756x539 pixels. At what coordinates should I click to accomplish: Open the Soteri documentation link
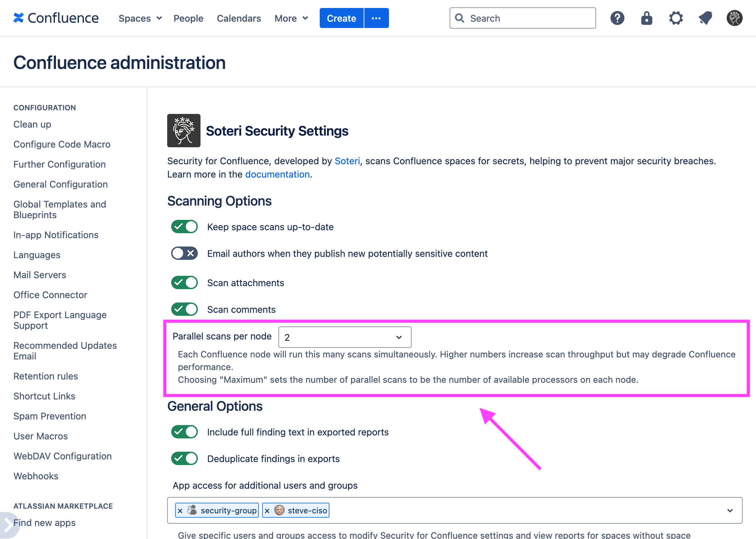277,174
